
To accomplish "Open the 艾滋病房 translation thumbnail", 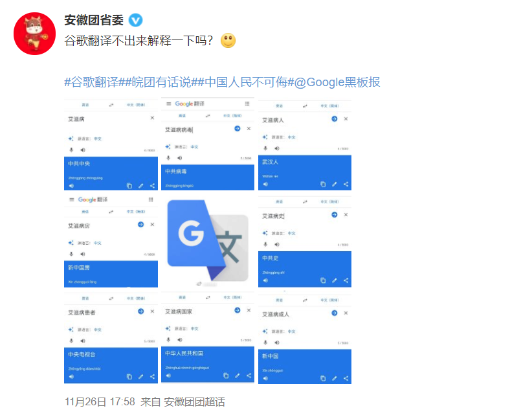I will tap(111, 241).
